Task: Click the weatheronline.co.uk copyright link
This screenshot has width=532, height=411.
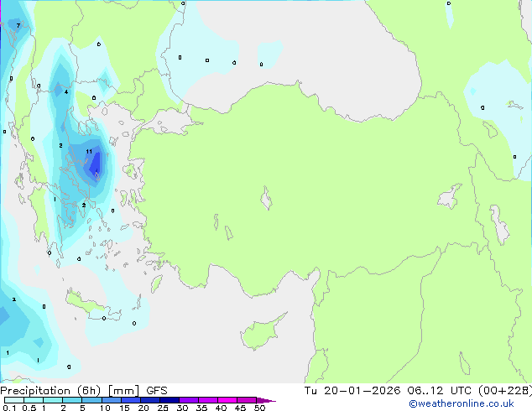Action: pyautogui.click(x=461, y=403)
